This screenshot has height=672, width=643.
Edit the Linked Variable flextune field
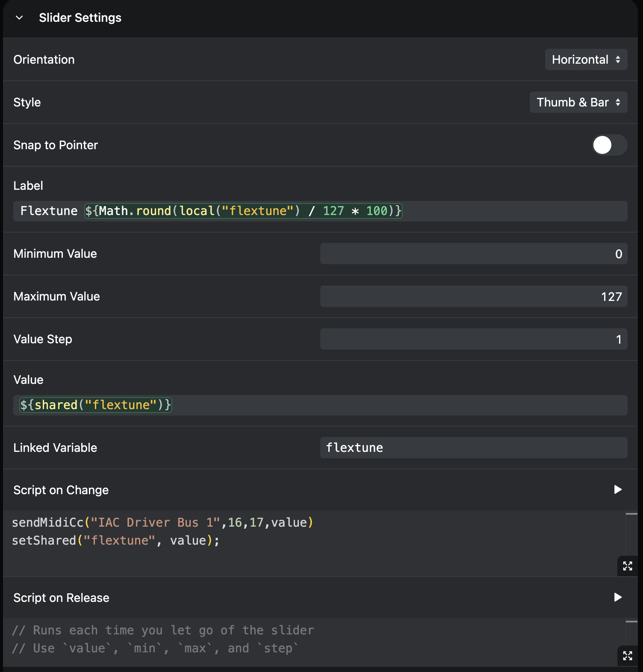coord(473,448)
